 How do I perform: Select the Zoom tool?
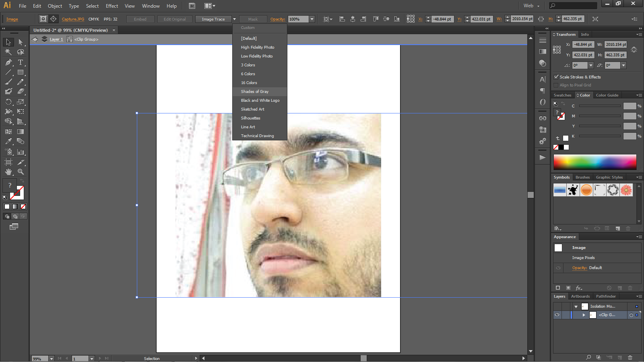21,172
